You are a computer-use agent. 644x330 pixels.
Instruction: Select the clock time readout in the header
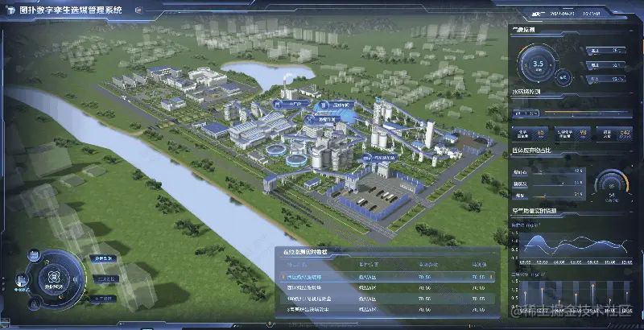[591, 14]
